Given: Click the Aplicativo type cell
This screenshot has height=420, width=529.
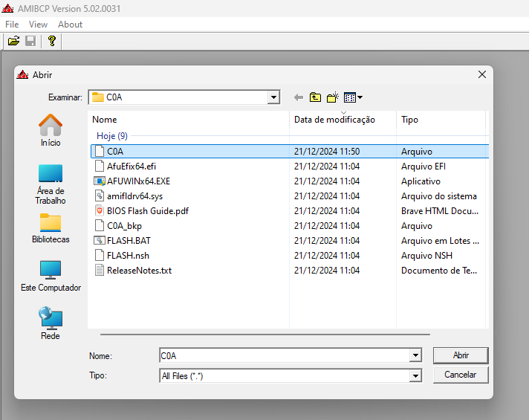Looking at the screenshot, I should click(421, 181).
